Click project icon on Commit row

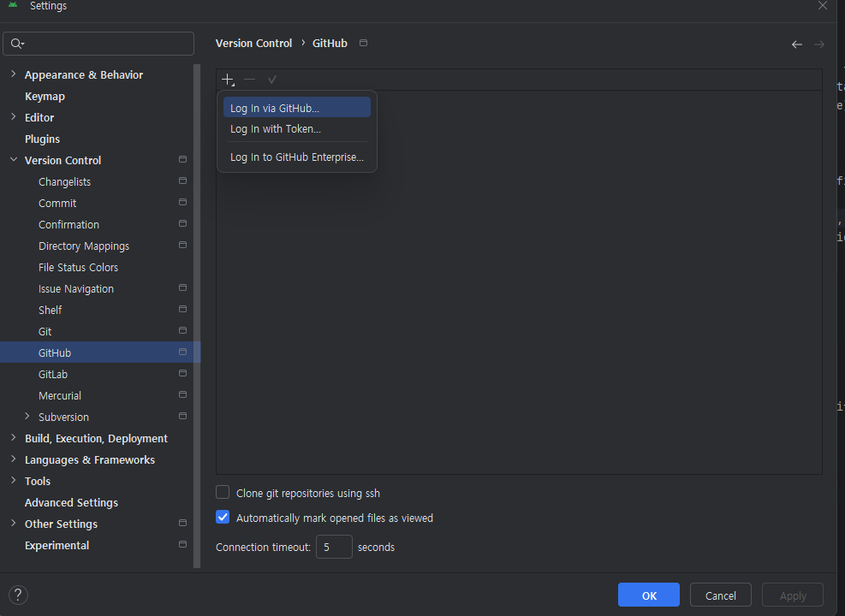pos(182,203)
